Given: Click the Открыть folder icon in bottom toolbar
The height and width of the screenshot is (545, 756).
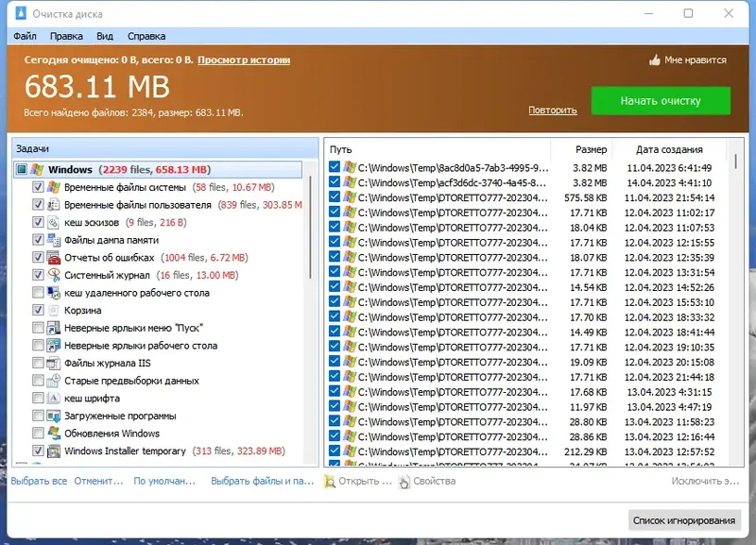Looking at the screenshot, I should point(330,481).
